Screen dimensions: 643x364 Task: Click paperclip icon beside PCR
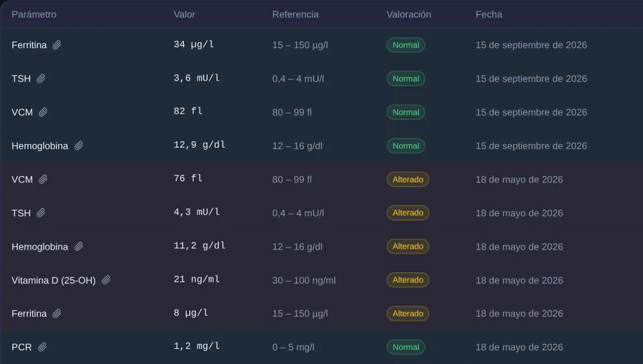click(x=42, y=347)
